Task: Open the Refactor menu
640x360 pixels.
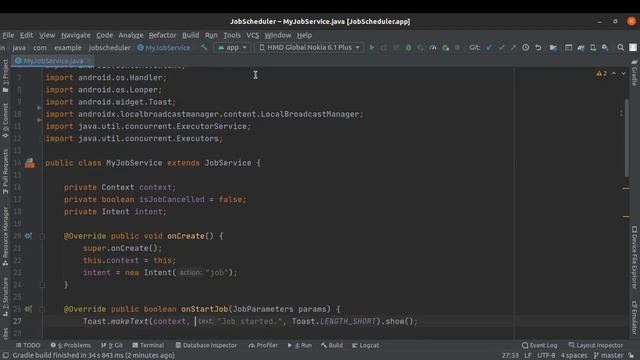Action: (162, 35)
